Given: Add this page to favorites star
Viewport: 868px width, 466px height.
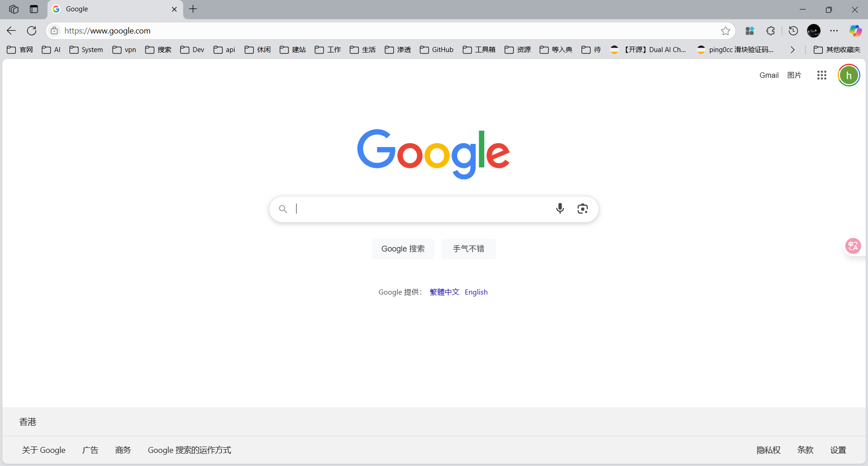Looking at the screenshot, I should click(726, 31).
